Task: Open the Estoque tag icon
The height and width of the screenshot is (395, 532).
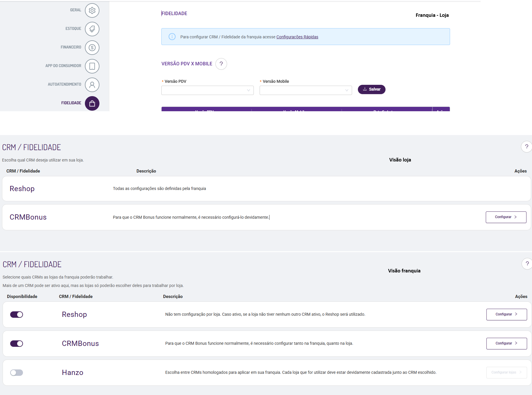Action: pyautogui.click(x=92, y=29)
